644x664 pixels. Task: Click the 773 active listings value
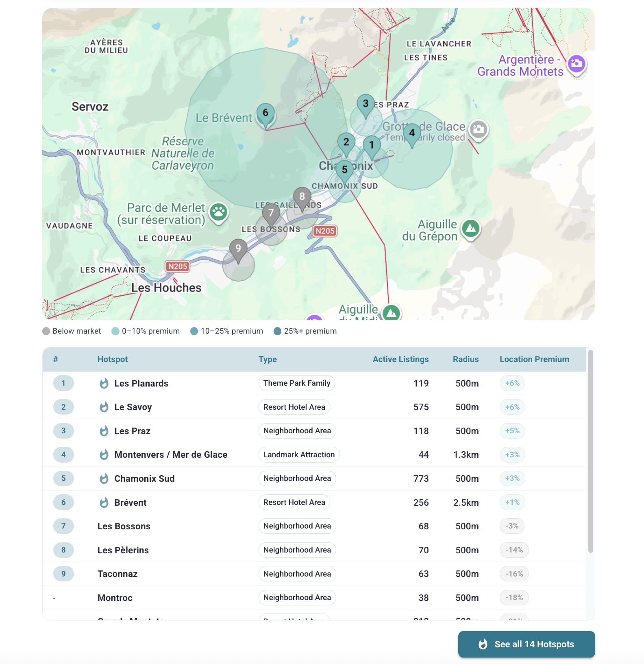point(421,478)
